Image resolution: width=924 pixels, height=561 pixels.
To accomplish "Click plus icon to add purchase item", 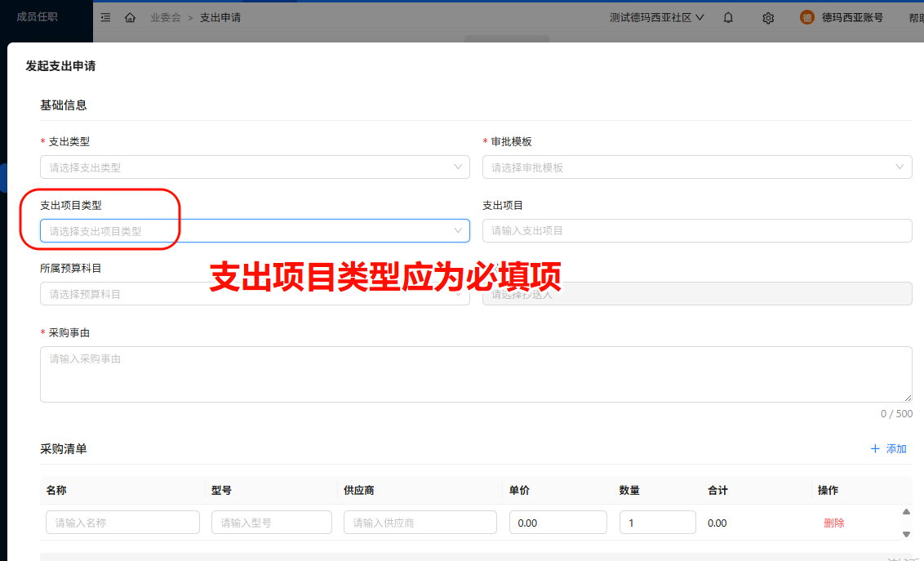I will coord(875,448).
